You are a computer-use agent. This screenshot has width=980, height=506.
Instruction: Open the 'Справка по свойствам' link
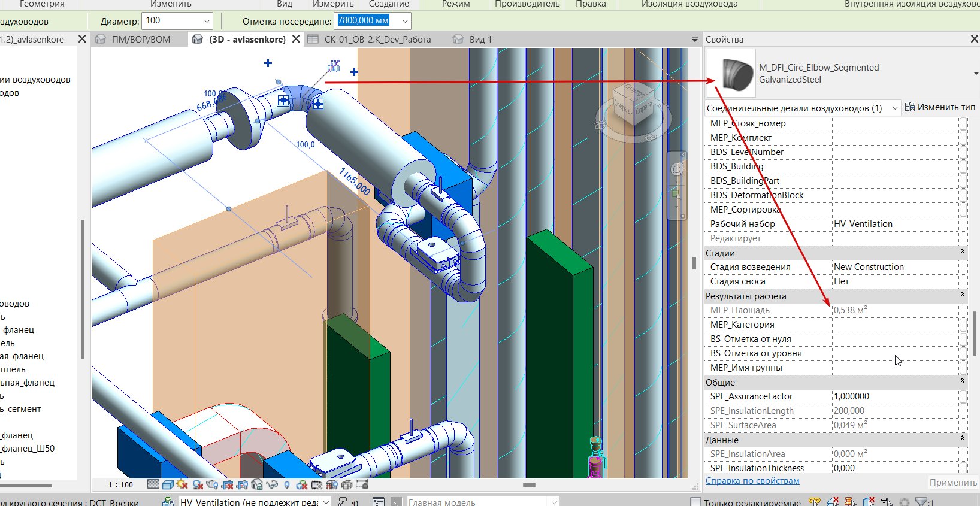(x=752, y=481)
